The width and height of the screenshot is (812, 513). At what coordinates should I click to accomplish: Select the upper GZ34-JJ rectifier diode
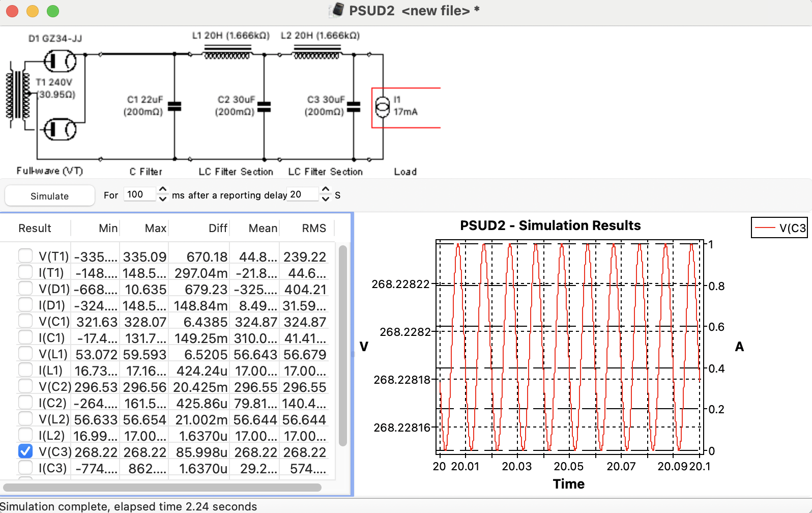pyautogui.click(x=60, y=62)
